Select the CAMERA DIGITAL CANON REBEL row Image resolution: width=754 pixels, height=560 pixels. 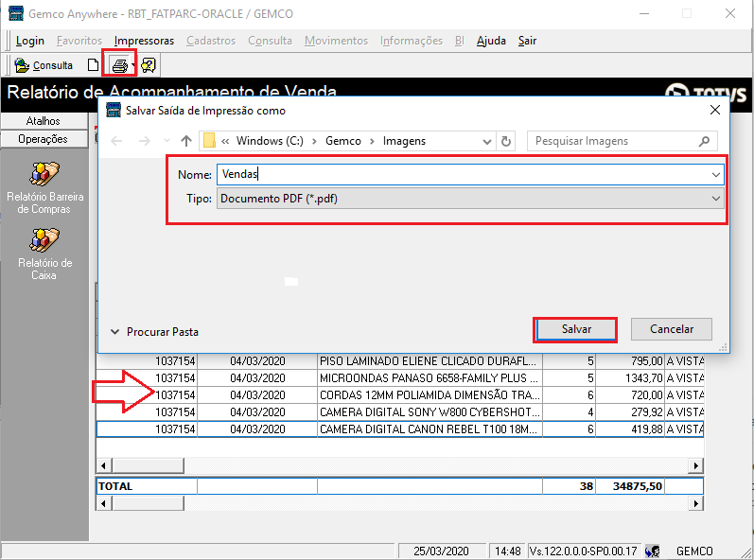[x=399, y=429]
